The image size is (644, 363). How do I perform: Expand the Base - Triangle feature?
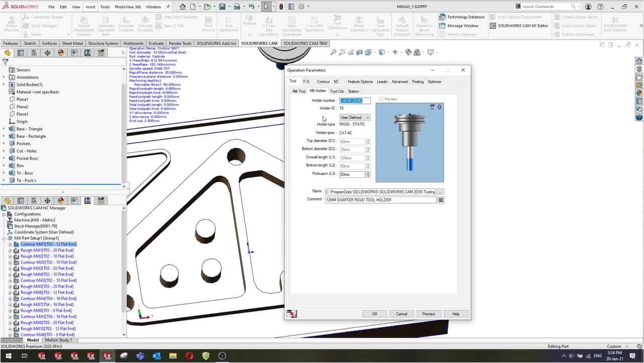4,129
